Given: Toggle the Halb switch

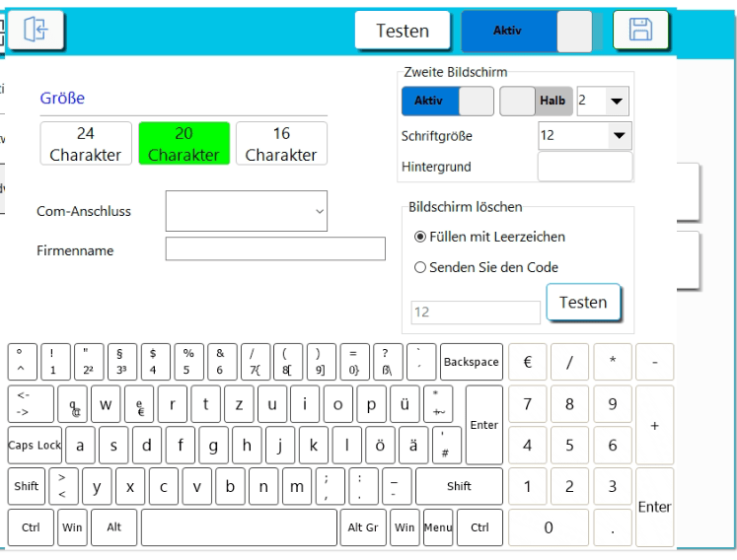Looking at the screenshot, I should (534, 102).
